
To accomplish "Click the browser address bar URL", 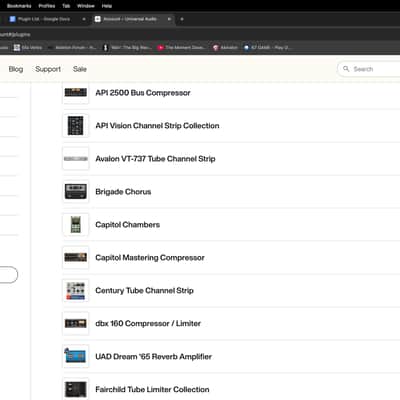I will 15,34.
